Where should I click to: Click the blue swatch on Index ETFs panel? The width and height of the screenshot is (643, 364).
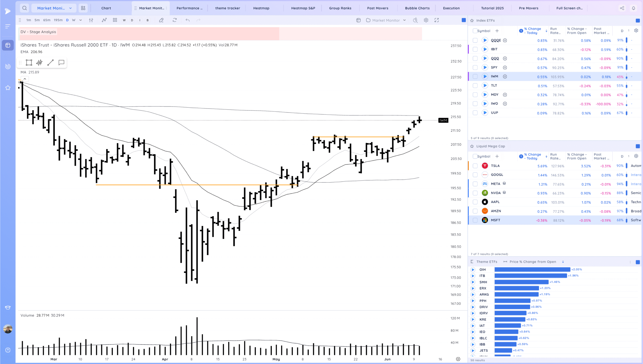click(x=637, y=21)
